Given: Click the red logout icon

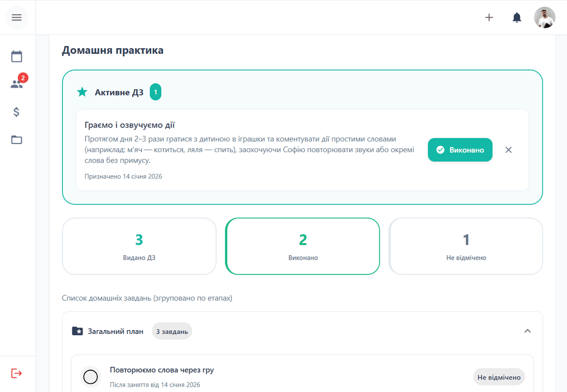Looking at the screenshot, I should 17,373.
